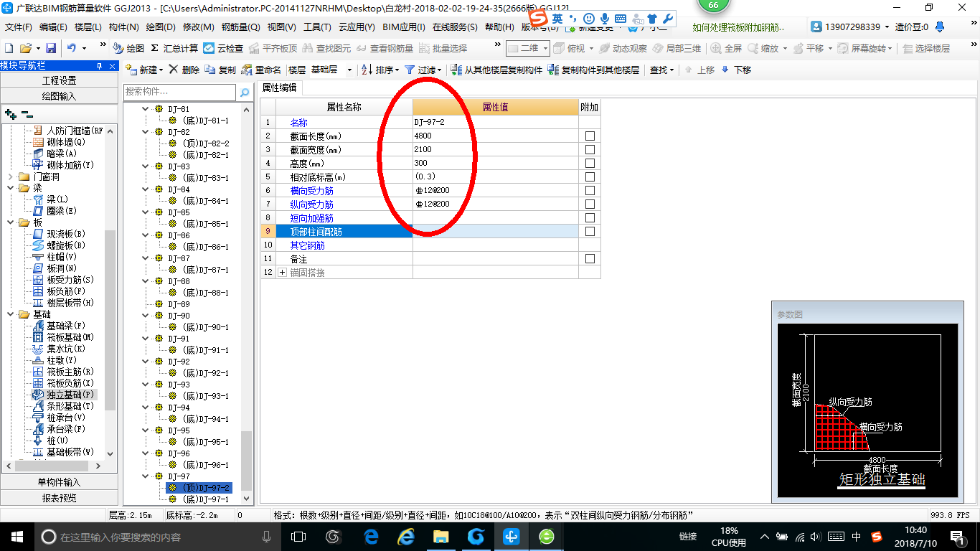Open the 过滤 filter options
The width and height of the screenshot is (980, 551).
point(423,70)
